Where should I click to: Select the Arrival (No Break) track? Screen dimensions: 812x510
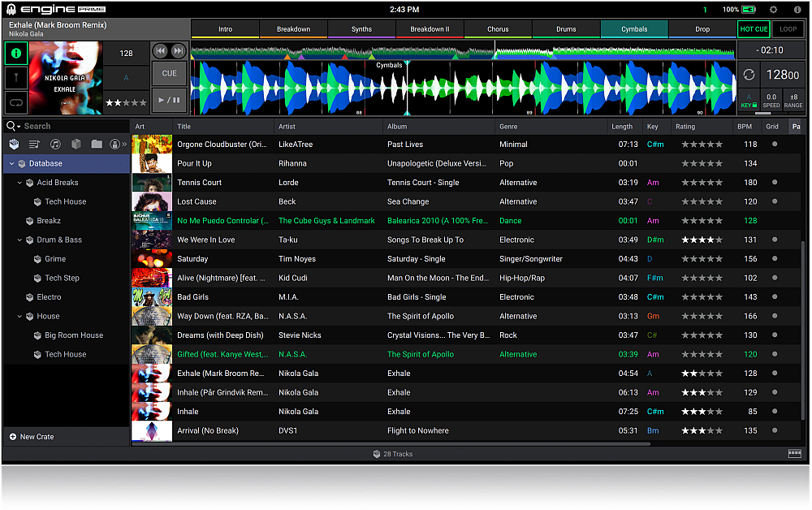pyautogui.click(x=466, y=430)
